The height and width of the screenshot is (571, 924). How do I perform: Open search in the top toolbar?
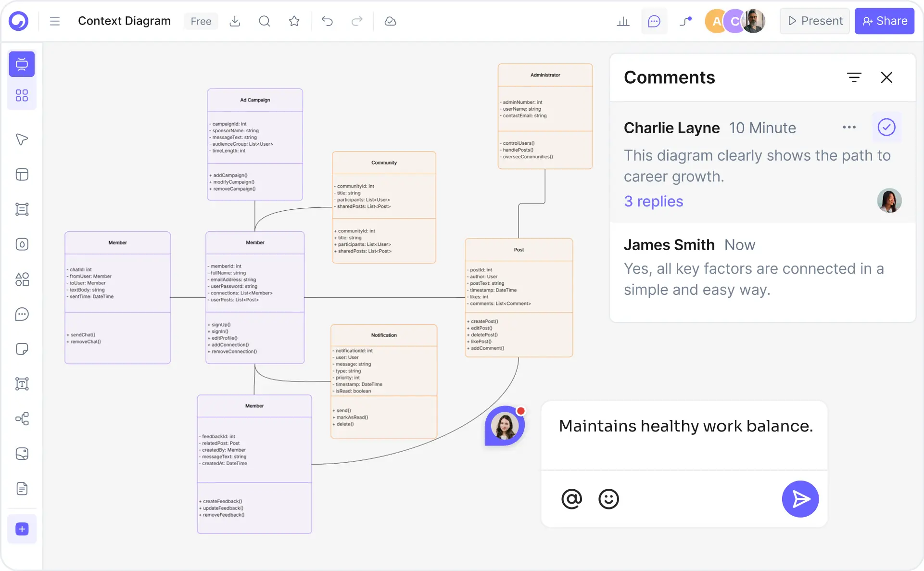pyautogui.click(x=264, y=21)
